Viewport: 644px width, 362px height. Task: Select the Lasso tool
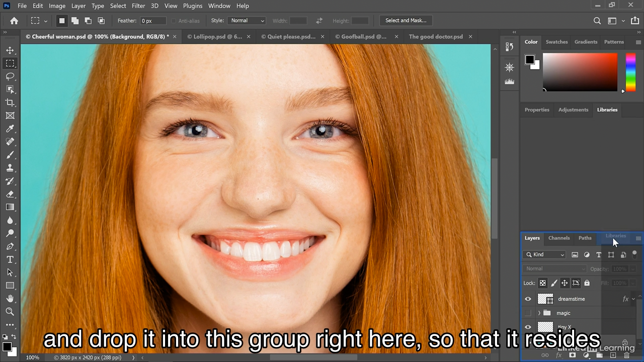(x=10, y=76)
